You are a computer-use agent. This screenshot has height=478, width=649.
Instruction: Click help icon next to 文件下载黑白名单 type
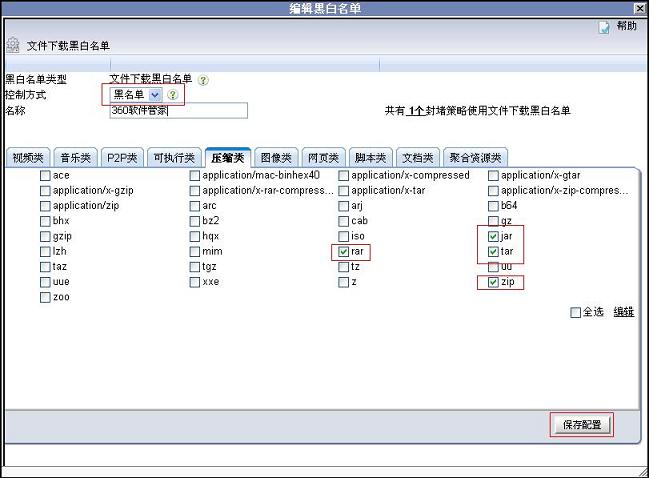[204, 80]
